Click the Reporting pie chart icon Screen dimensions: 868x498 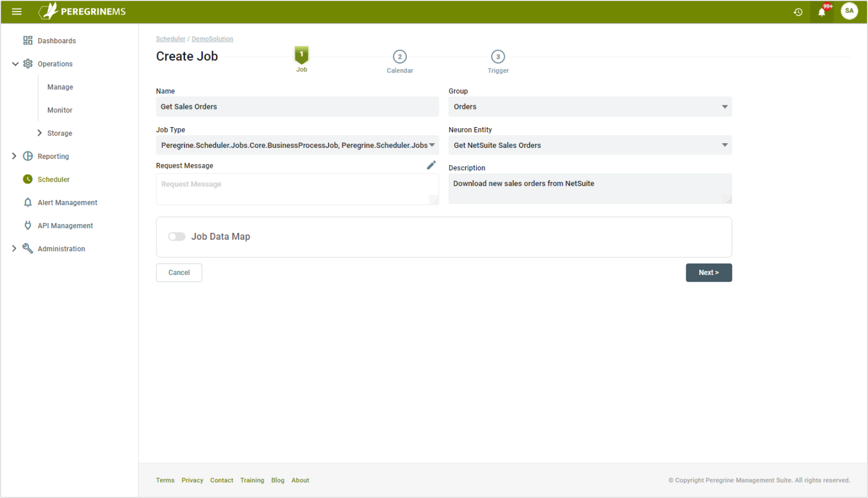pos(28,156)
